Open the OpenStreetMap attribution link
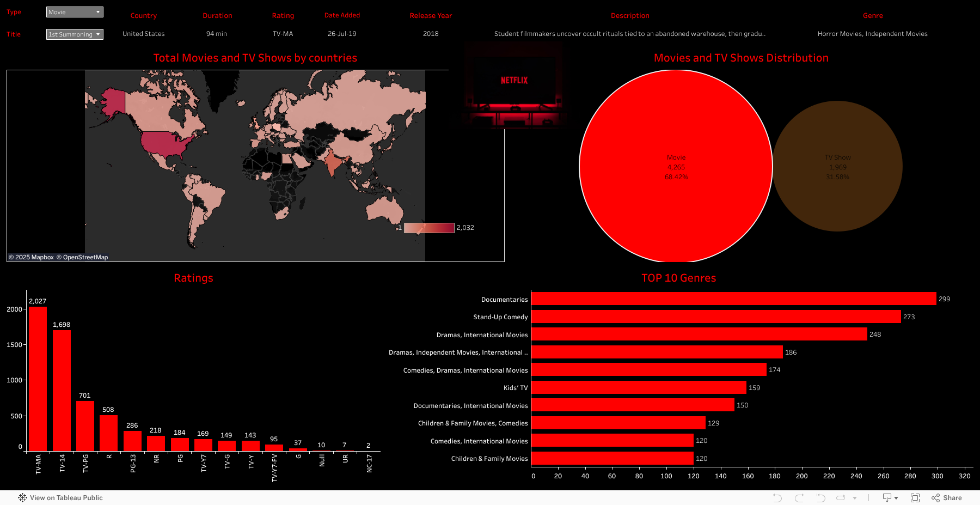Screen dimensions: 980x505 point(82,257)
